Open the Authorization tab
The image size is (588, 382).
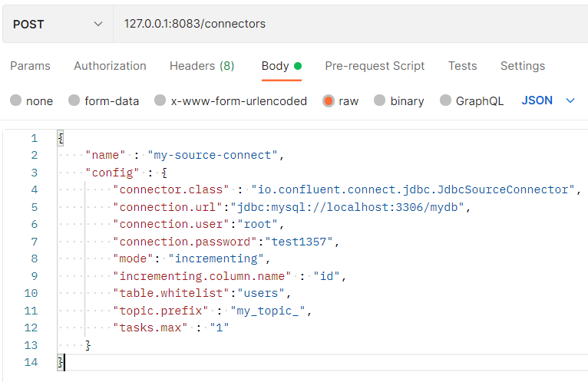tap(110, 66)
